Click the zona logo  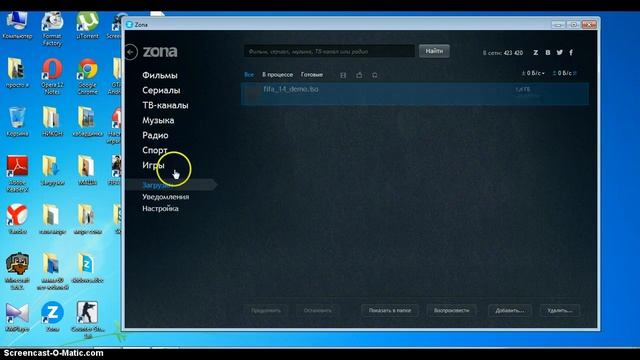click(160, 52)
